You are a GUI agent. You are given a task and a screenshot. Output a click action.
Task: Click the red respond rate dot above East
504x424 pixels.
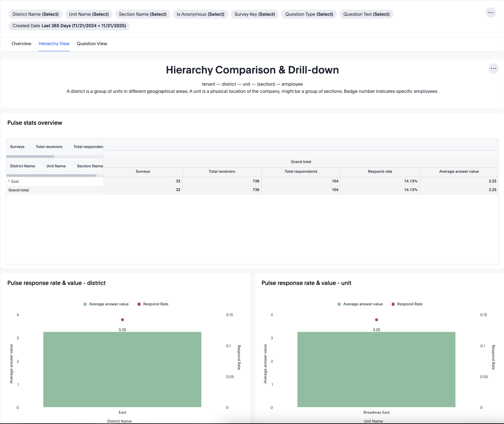[123, 320]
